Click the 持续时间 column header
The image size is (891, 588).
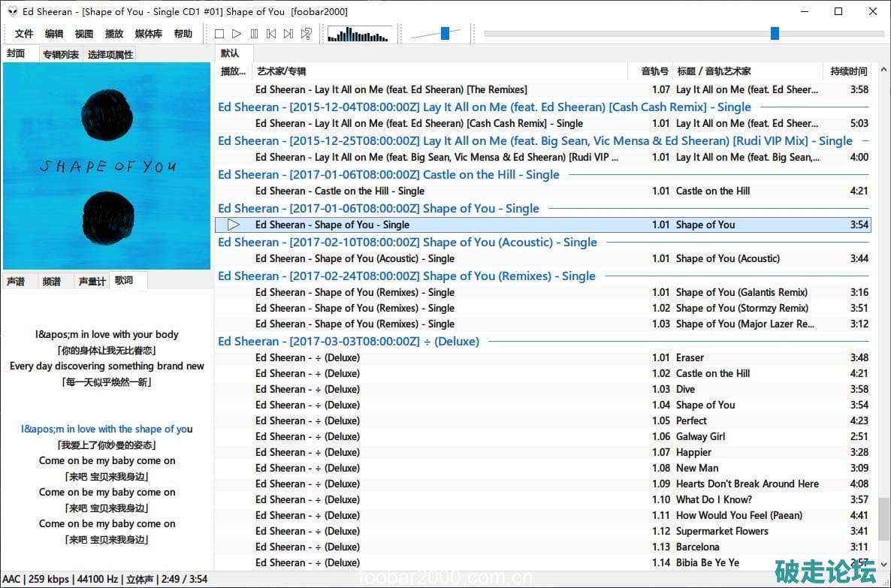[848, 71]
